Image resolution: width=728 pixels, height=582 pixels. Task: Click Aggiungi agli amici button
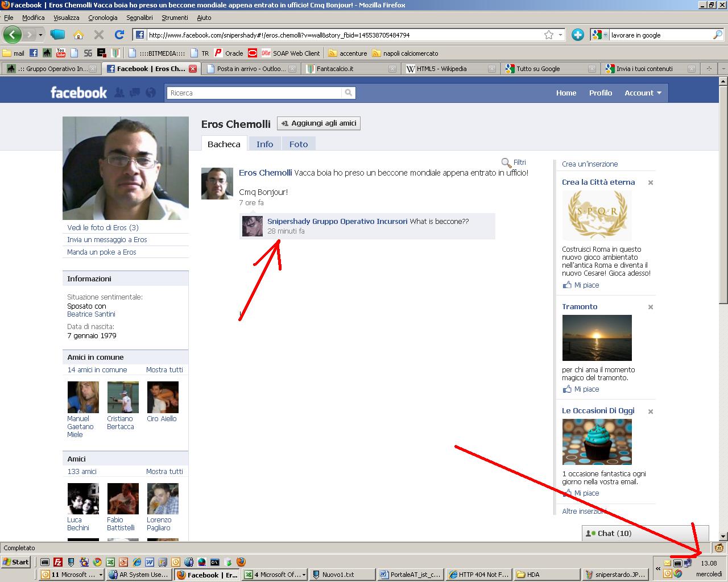pyautogui.click(x=318, y=123)
